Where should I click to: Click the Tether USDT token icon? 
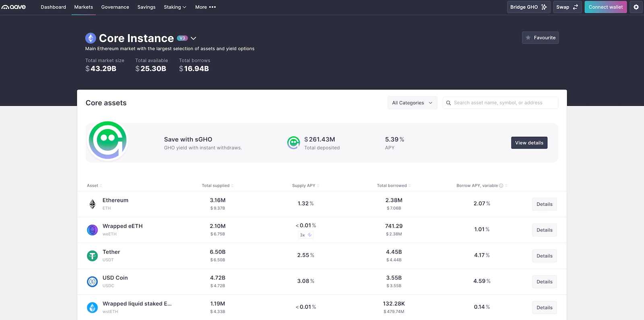pos(92,256)
